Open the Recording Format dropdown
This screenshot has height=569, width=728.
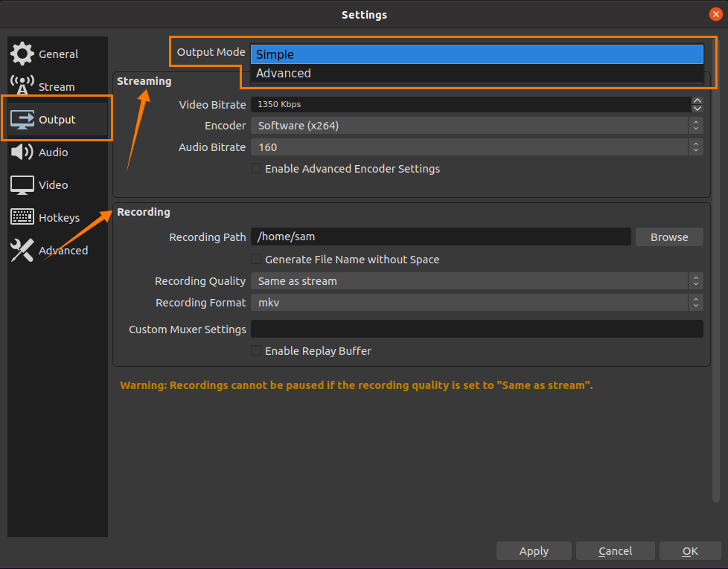477,303
